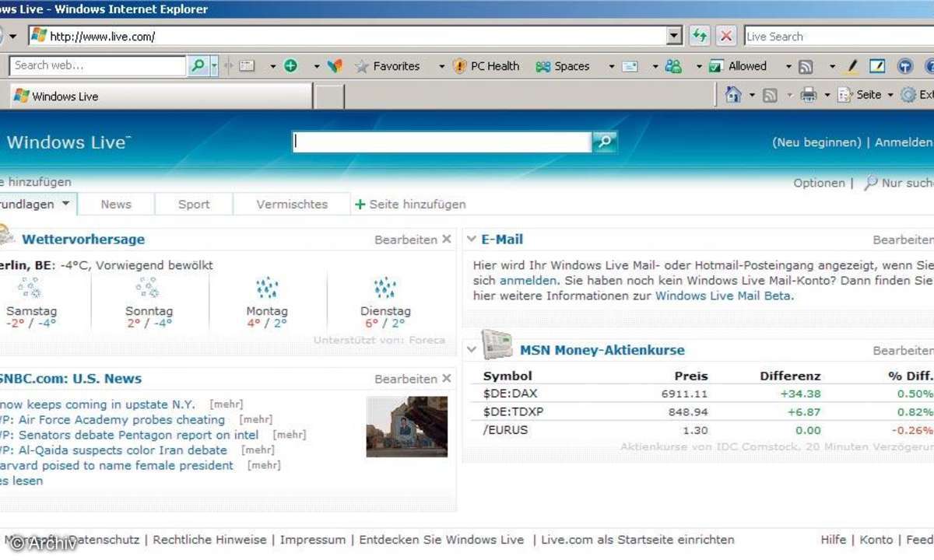Open the Search web box dropdown arrow
Image resolution: width=934 pixels, height=560 pixels.
pyautogui.click(x=214, y=66)
